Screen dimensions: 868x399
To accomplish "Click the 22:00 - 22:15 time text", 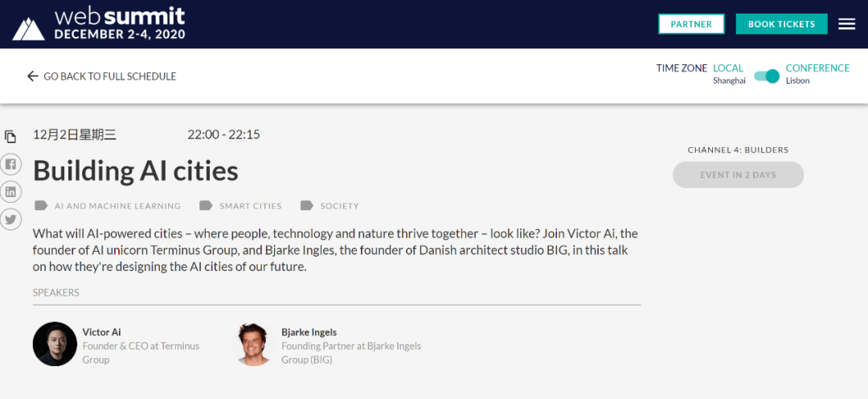I will tap(223, 134).
